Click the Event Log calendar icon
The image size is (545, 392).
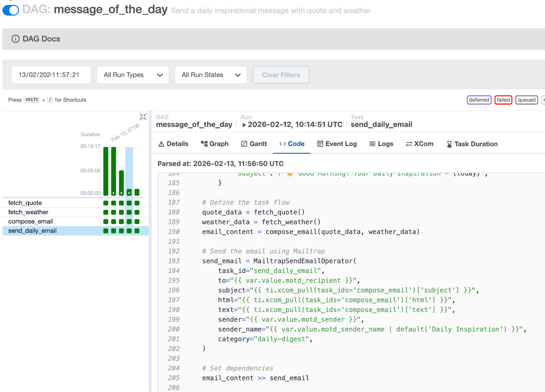320,144
